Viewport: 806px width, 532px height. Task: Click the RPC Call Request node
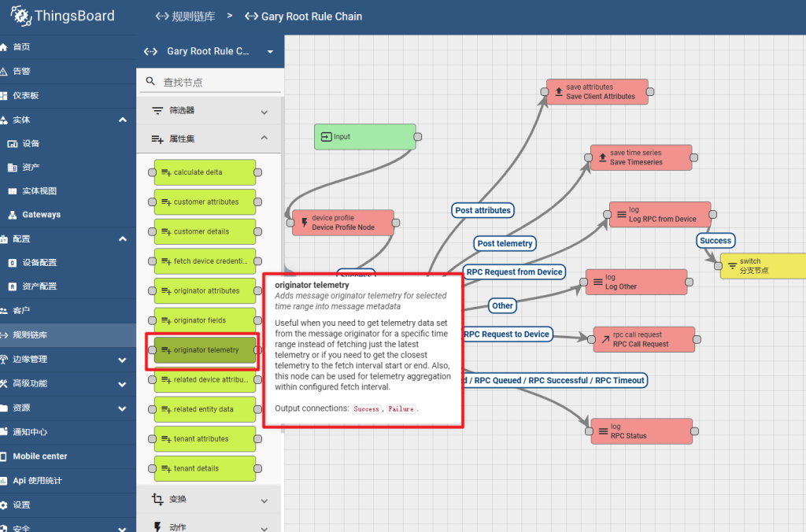(644, 339)
